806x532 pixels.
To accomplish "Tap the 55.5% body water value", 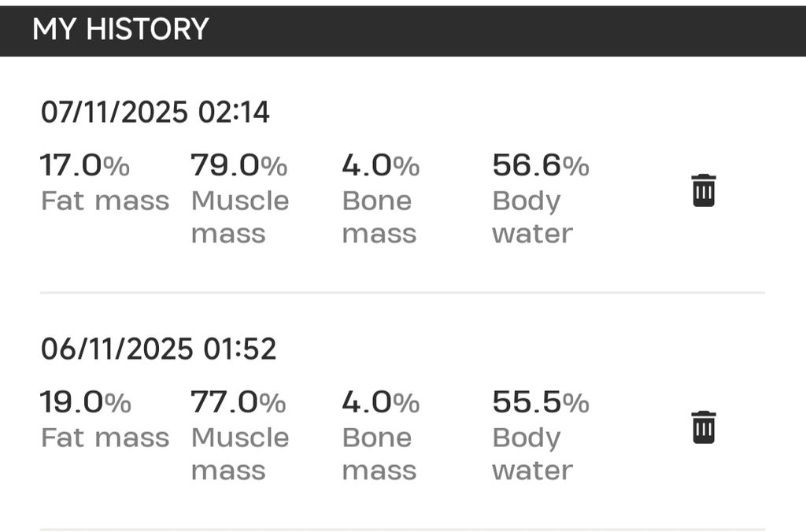I will point(541,403).
